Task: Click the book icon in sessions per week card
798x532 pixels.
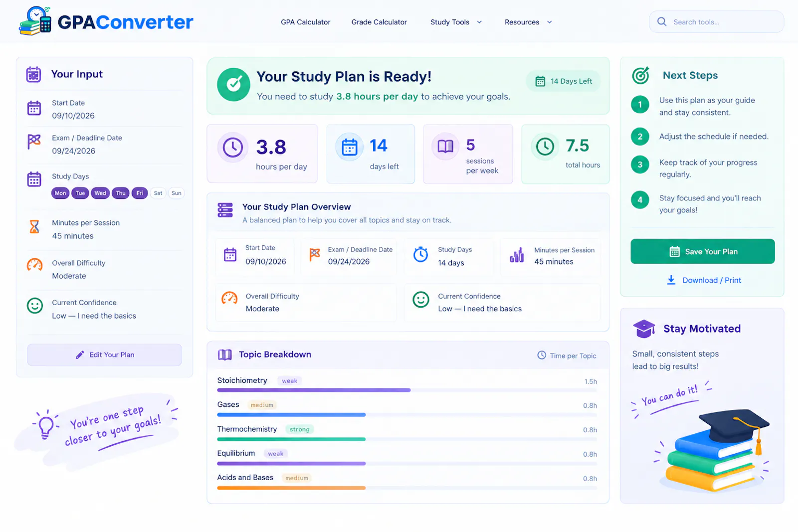Action: 445,146
